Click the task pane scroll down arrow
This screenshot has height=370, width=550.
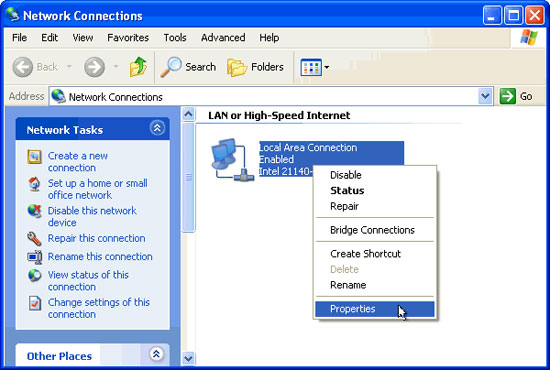tap(188, 358)
